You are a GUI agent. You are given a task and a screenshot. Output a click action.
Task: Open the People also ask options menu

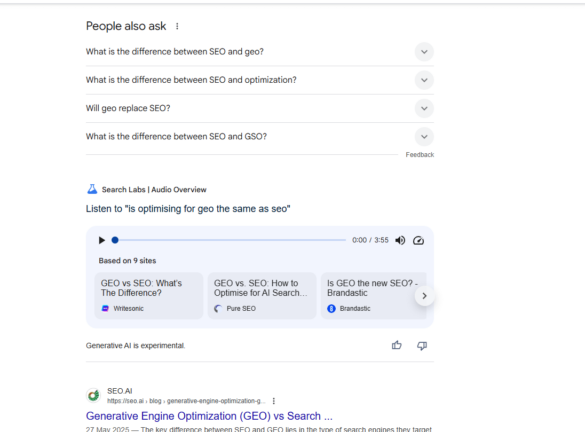177,26
